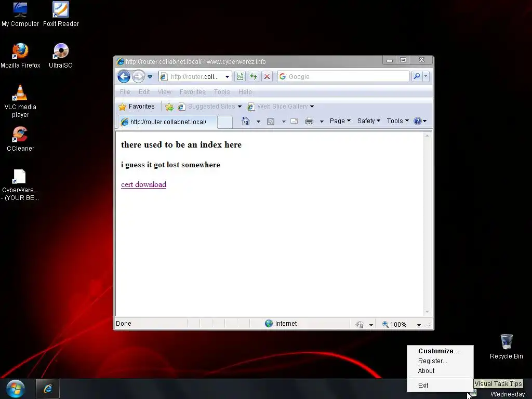
Task: Choose About in the tray context menu
Action: (426, 371)
